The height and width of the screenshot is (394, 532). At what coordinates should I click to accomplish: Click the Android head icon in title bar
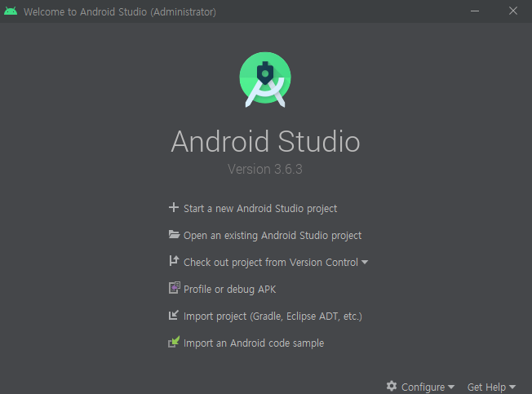point(11,11)
